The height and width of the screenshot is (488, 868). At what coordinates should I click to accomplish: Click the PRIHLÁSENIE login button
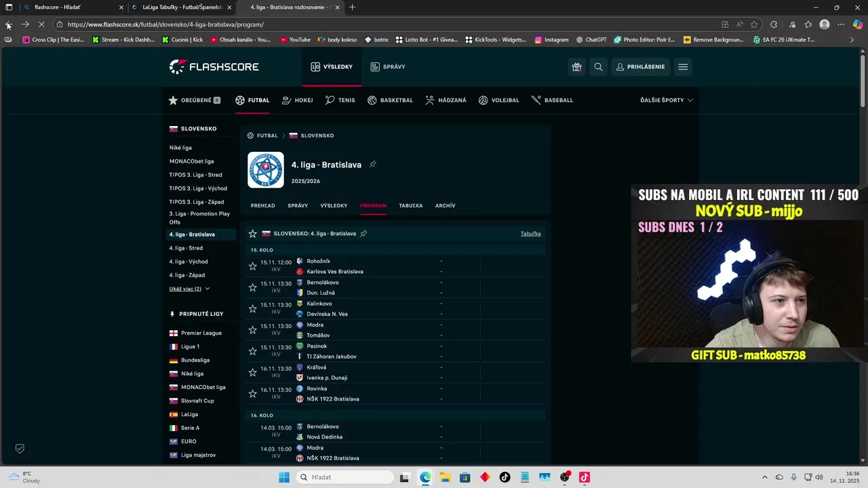(640, 67)
